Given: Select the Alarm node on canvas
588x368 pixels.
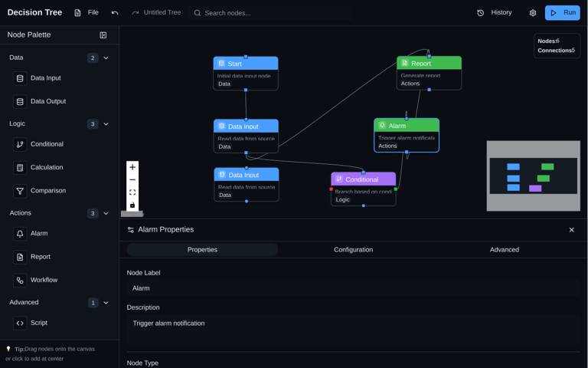Looking at the screenshot, I should click(x=407, y=135).
